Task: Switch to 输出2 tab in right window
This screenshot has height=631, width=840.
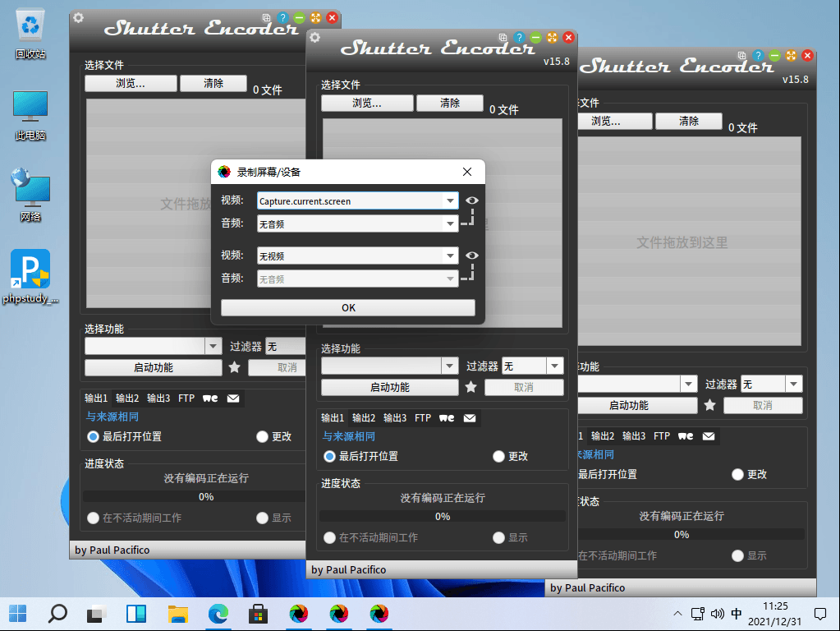Action: click(603, 436)
